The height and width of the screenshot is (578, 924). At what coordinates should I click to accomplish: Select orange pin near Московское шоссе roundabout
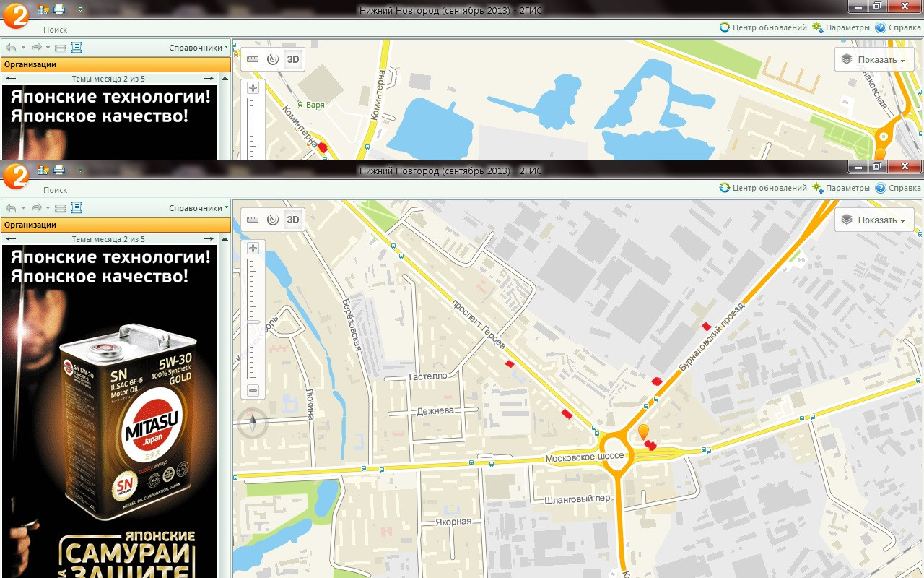pyautogui.click(x=643, y=432)
